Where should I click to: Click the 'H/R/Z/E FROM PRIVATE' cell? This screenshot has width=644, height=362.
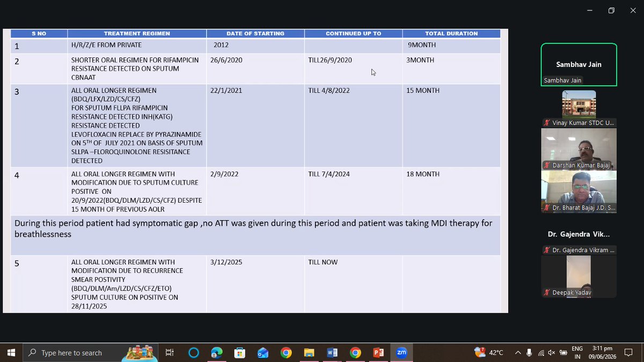point(137,45)
